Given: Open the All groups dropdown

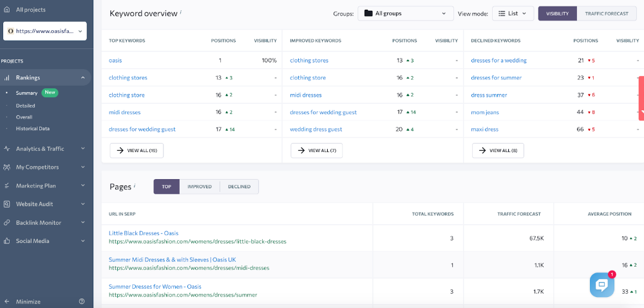Looking at the screenshot, I should pos(405,13).
